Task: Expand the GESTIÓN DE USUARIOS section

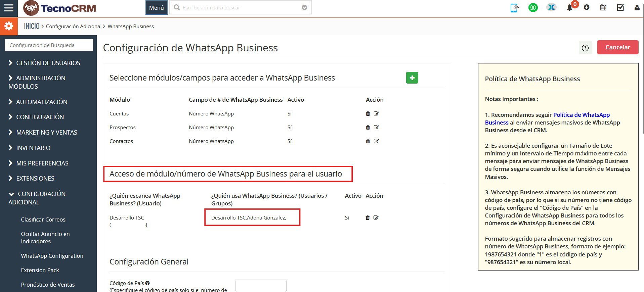Action: click(48, 63)
